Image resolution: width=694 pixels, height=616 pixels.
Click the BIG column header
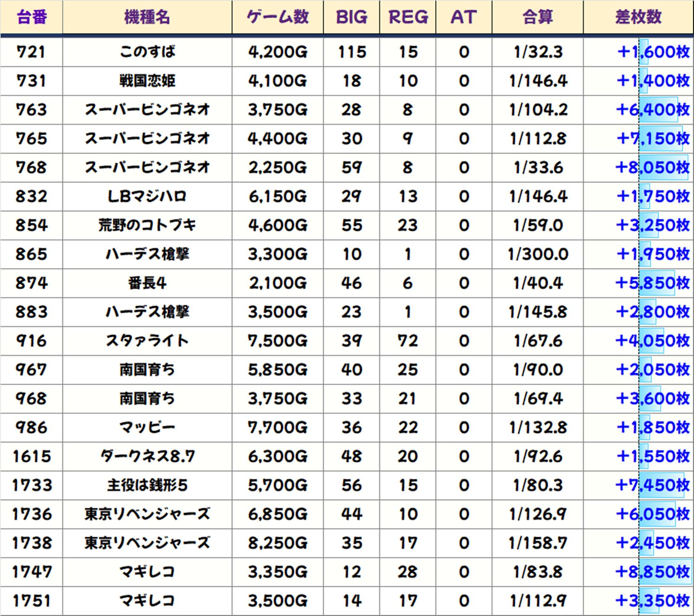(352, 17)
